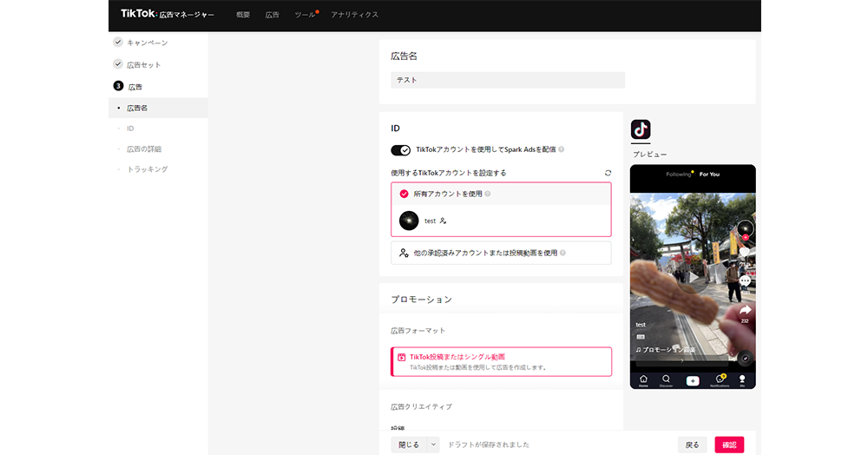Click the heart like icon in preview
This screenshot has height=455, width=868.
(x=745, y=253)
